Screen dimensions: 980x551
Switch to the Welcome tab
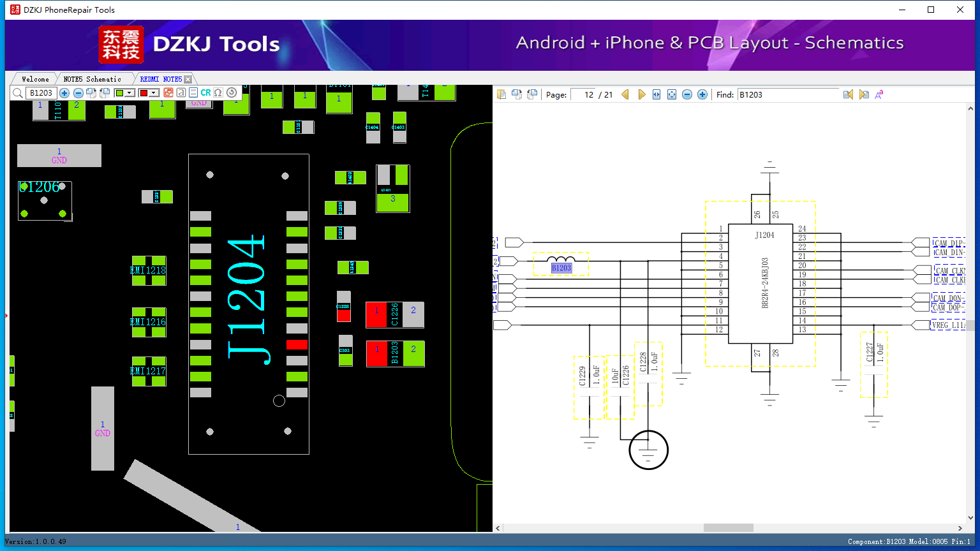(x=35, y=79)
